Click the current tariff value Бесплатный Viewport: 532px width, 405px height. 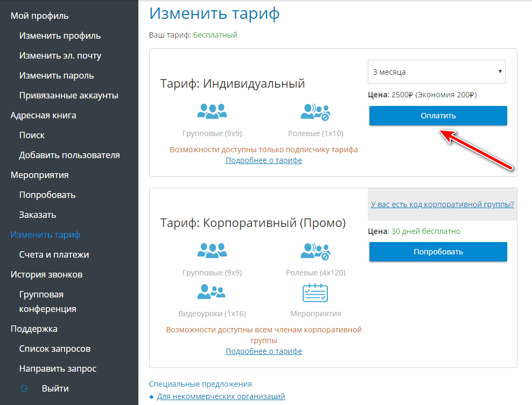[x=215, y=35]
